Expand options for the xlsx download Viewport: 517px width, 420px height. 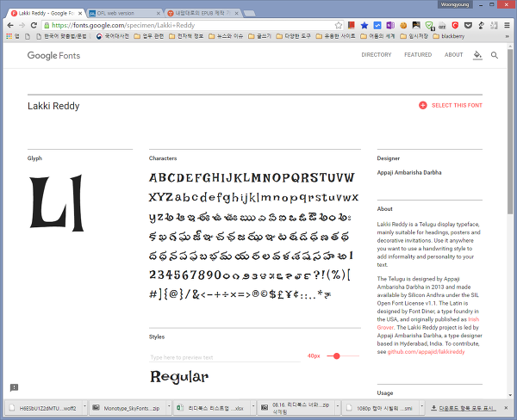tap(253, 407)
